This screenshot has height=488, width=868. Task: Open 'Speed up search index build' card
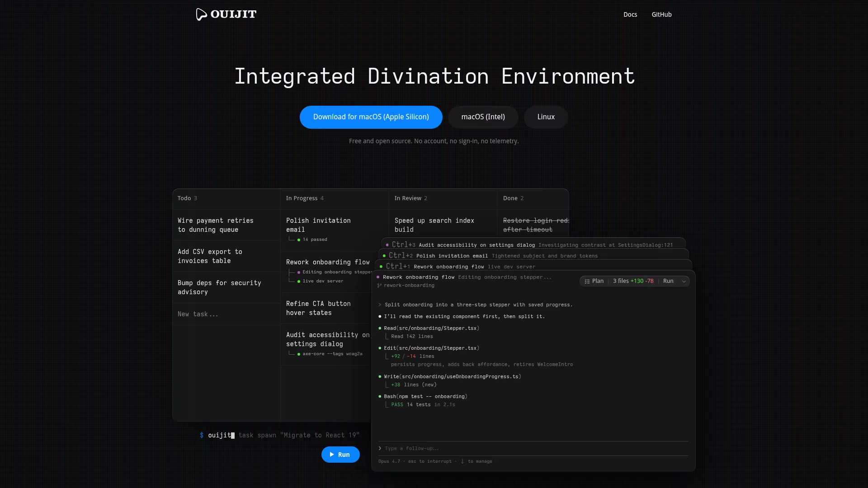pyautogui.click(x=443, y=225)
